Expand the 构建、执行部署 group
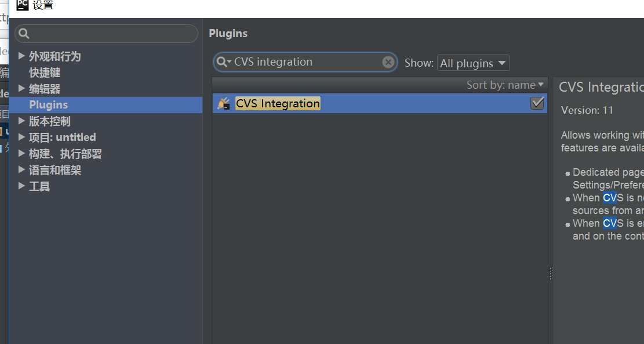Viewport: 644px width, 344px height. (x=21, y=154)
